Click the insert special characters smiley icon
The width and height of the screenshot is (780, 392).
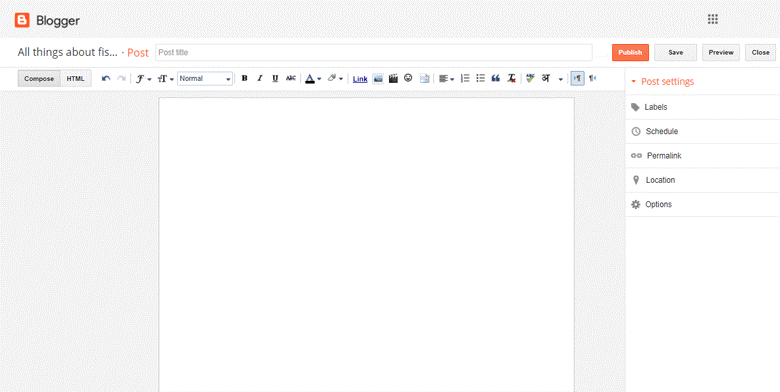click(x=408, y=78)
